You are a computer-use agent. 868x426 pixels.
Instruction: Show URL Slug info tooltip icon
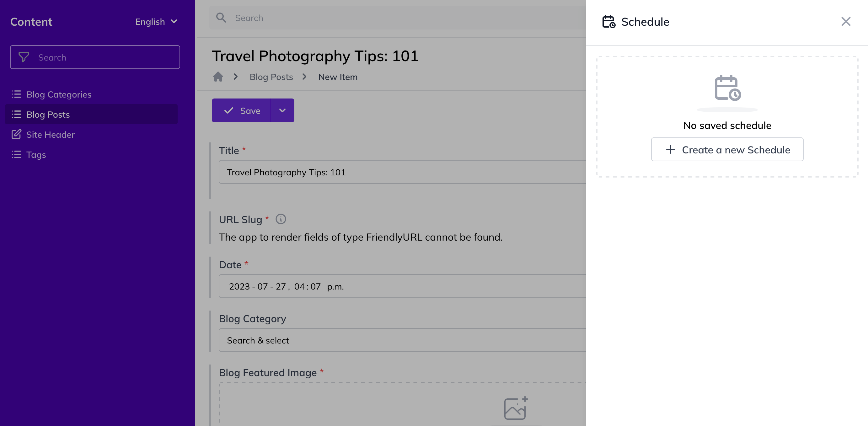tap(281, 219)
